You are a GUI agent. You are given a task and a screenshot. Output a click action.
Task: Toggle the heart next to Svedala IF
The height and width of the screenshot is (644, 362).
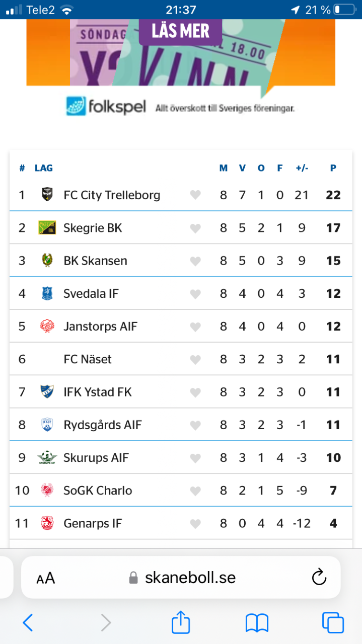coord(195,294)
